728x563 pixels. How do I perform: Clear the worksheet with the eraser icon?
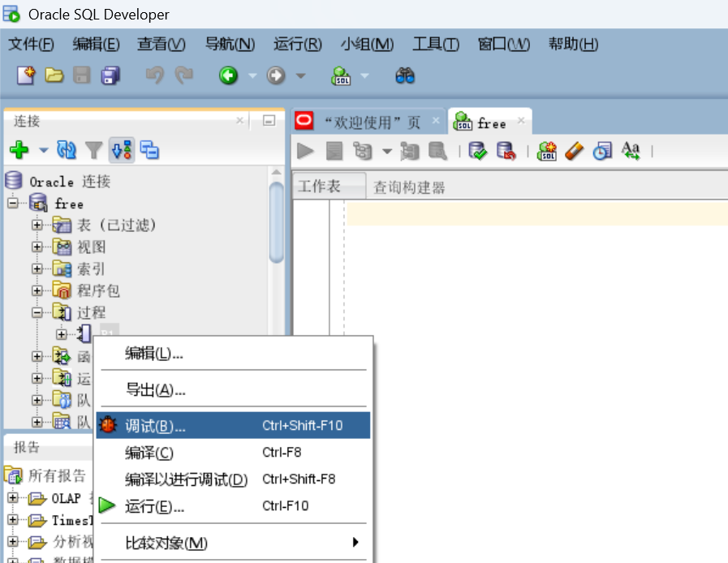(x=575, y=151)
